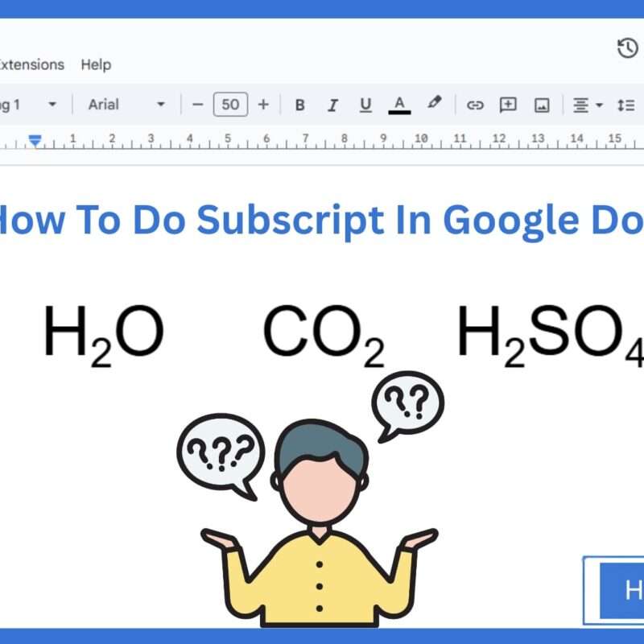Screen dimensions: 644x644
Task: Open the highlight color pen tool
Action: [434, 103]
